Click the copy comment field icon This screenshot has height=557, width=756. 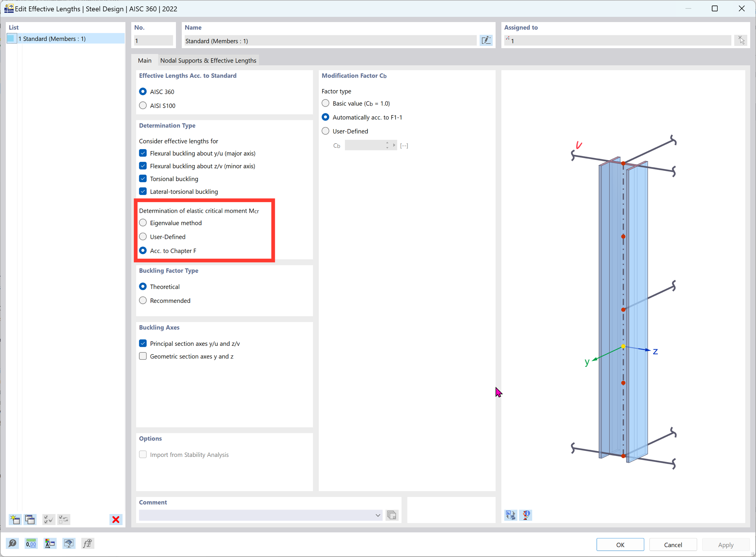392,515
